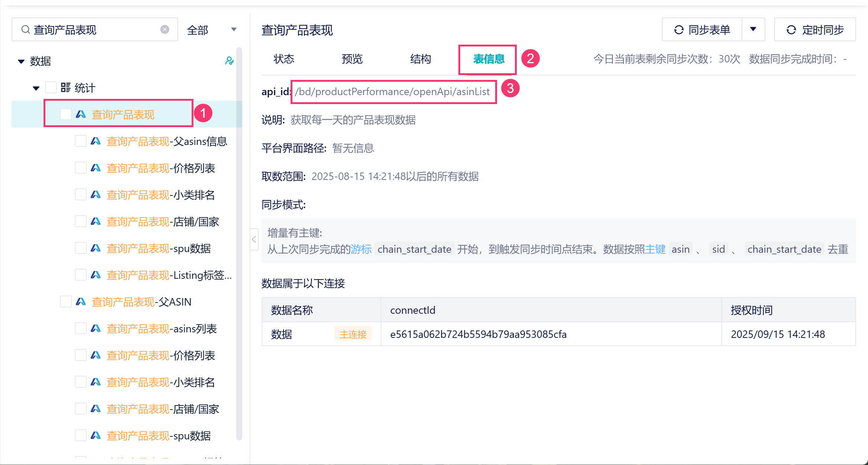868x465 pixels.
Task: Check the 统计 folder checkbox
Action: [x=51, y=87]
